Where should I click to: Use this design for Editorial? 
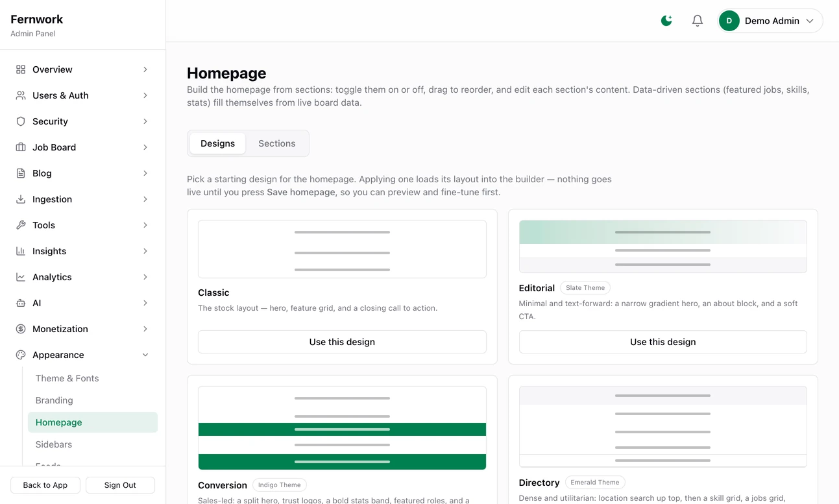[663, 342]
